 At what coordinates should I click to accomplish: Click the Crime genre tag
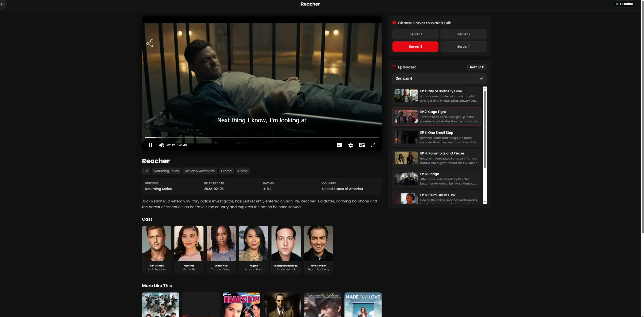(243, 171)
